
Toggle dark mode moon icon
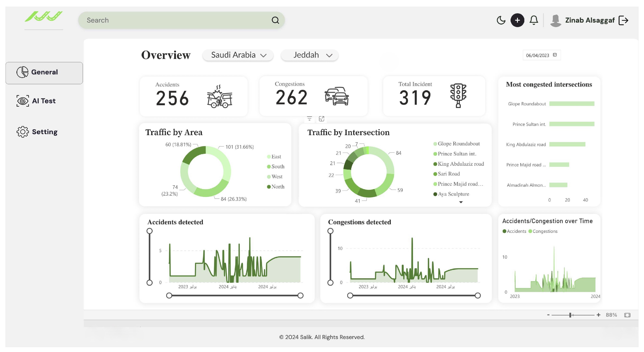(501, 20)
